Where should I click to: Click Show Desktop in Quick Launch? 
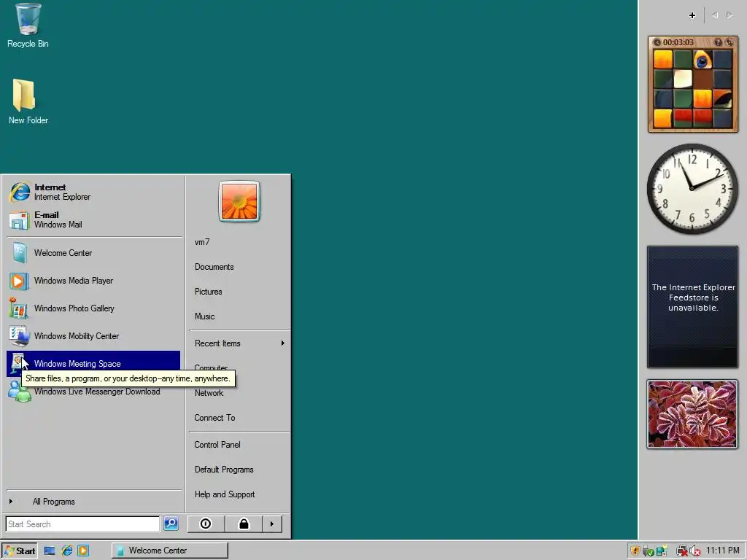coord(49,551)
